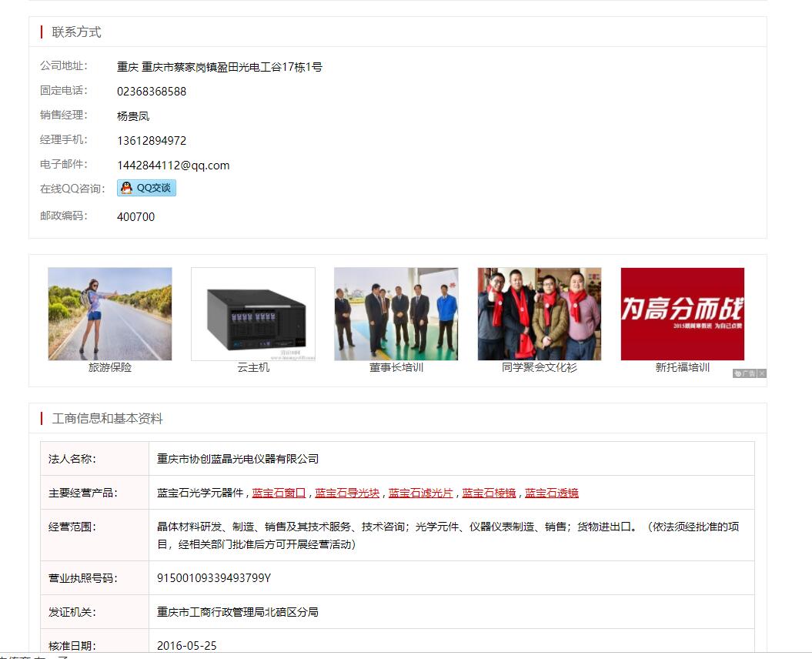Click the 云主机 caption text

tap(253, 368)
